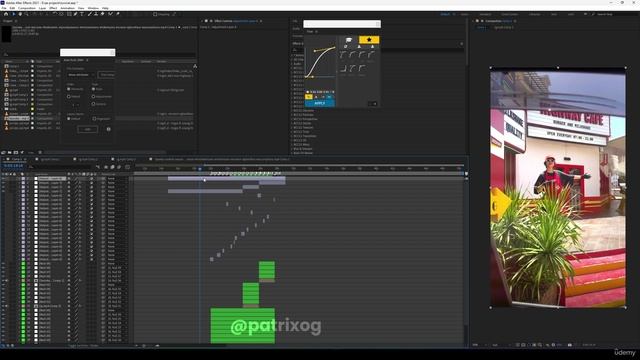
Task: Open the dropdown in the script panel
Action: pyautogui.click(x=80, y=75)
